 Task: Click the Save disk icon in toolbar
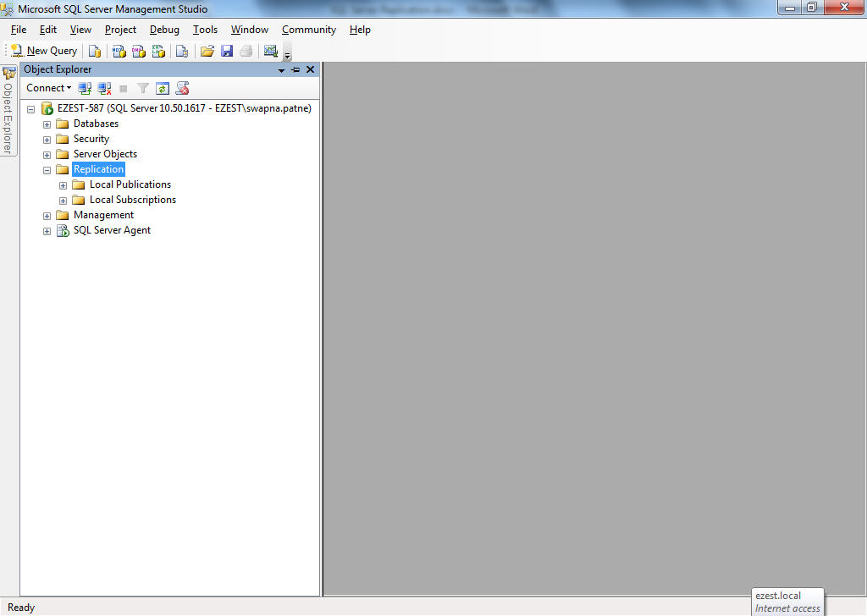pos(227,51)
